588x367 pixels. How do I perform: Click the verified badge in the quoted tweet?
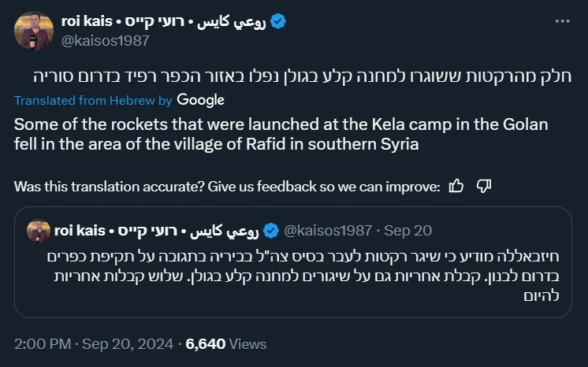(x=270, y=230)
